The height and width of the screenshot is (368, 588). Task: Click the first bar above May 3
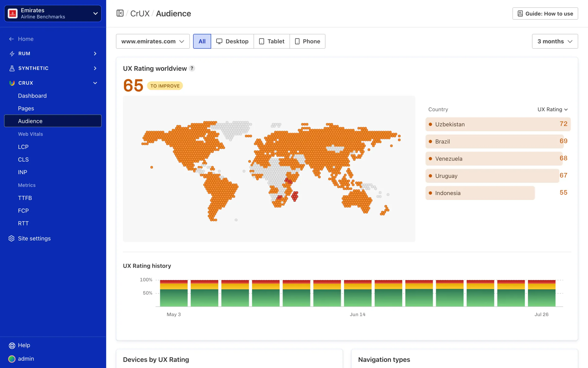pos(174,293)
